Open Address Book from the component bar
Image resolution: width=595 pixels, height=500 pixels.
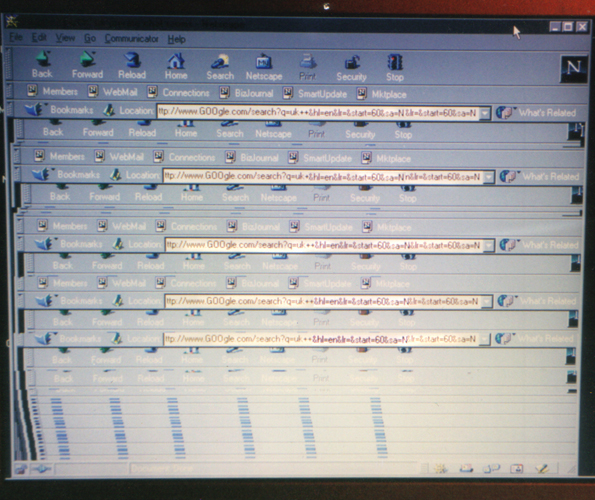(517, 469)
